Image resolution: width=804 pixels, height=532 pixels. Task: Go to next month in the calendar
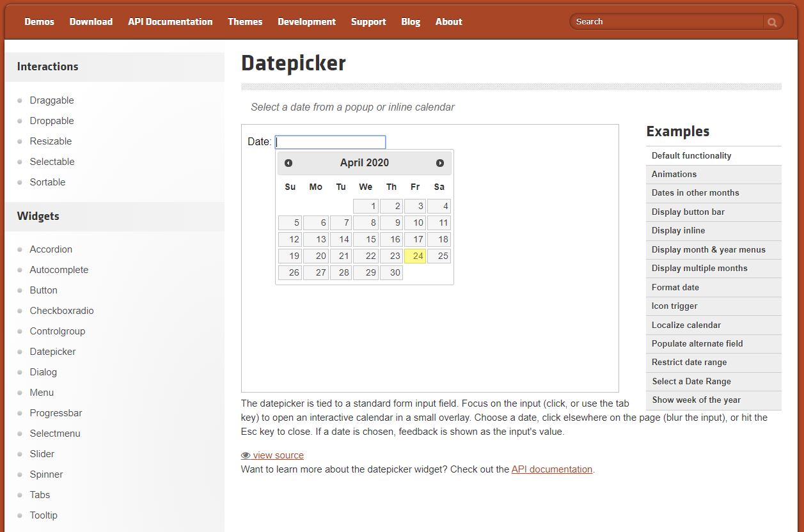point(440,163)
